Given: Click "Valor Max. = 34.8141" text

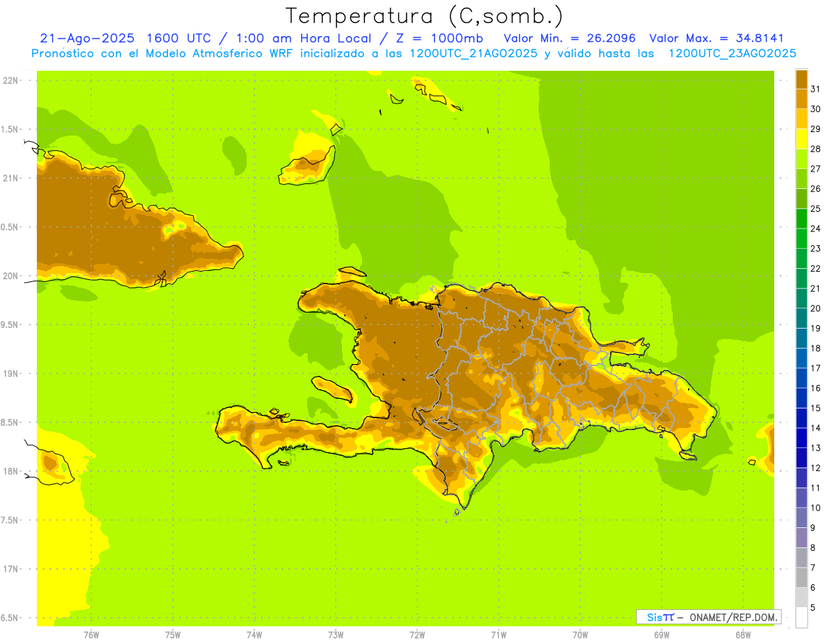Looking at the screenshot, I should [x=717, y=38].
